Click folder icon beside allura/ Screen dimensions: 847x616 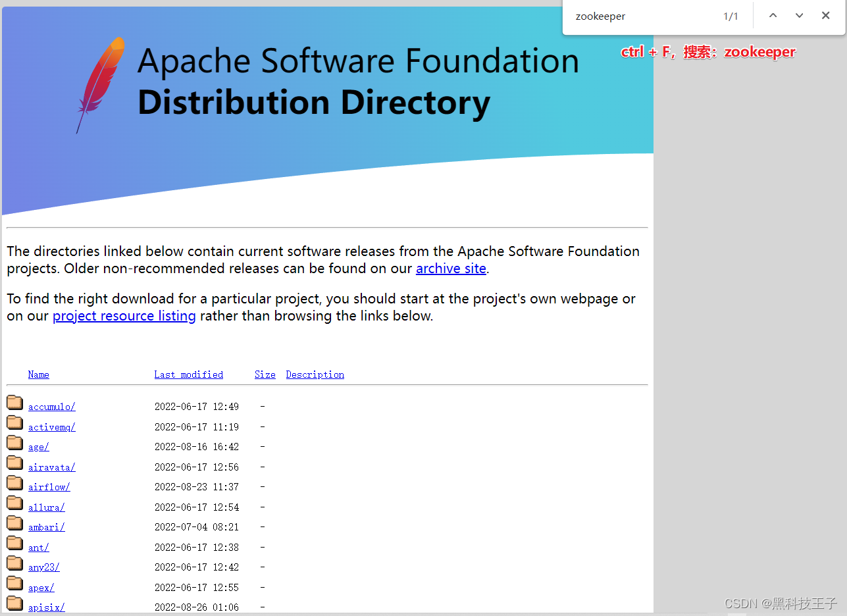[15, 503]
